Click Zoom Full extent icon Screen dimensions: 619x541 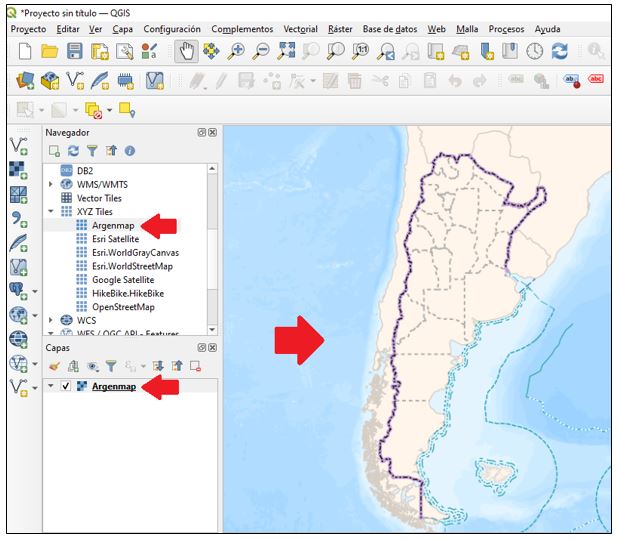(x=286, y=52)
